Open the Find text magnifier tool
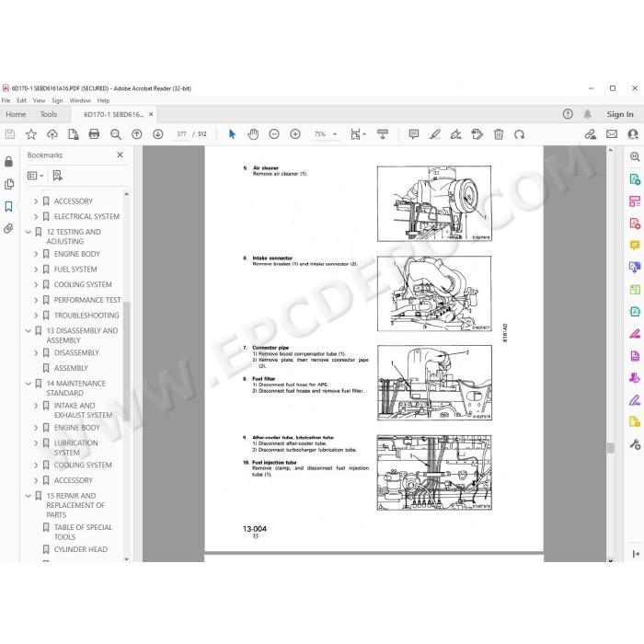This screenshot has height=644, width=644. pos(116,134)
